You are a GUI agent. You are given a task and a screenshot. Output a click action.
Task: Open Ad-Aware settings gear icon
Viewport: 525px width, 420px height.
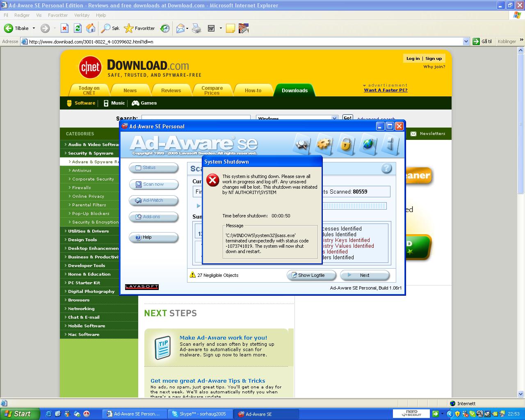[324, 145]
